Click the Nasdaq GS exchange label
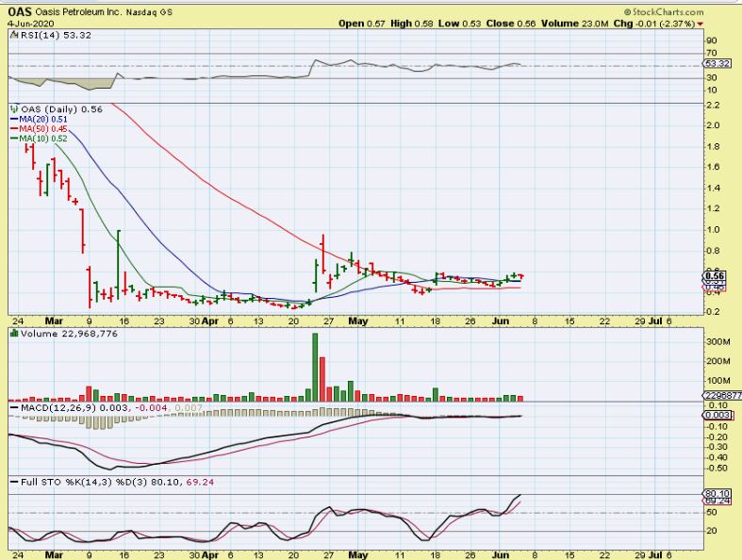This screenshot has width=742, height=560. (149, 13)
